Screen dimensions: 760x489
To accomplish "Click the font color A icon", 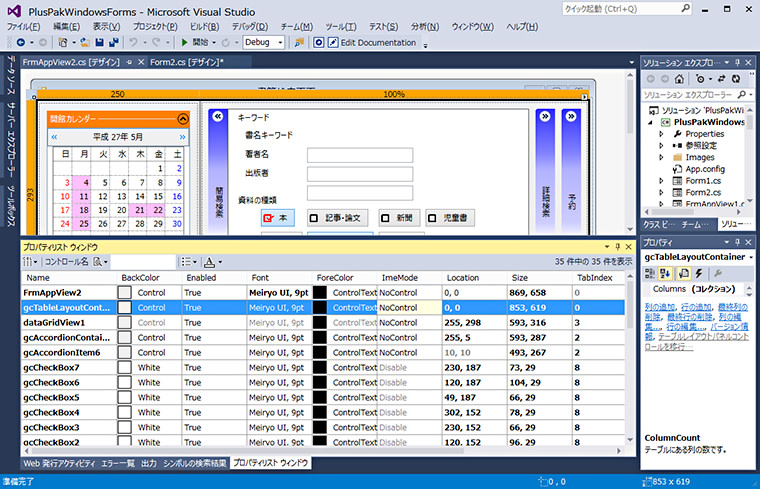I will click(209, 262).
